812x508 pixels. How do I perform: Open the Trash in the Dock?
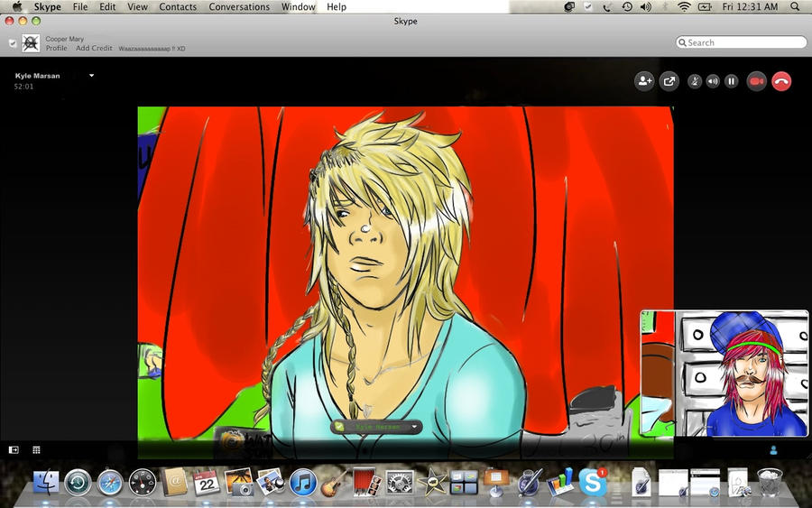[x=770, y=482]
